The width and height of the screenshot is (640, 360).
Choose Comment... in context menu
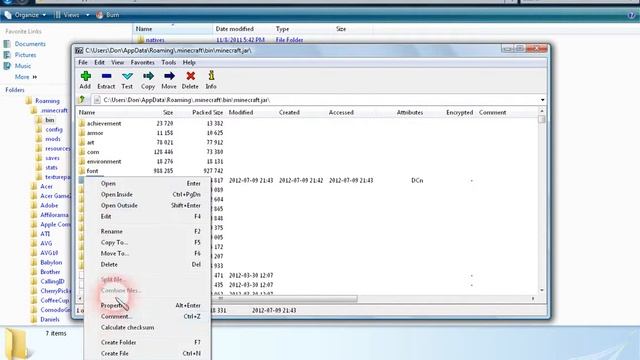point(148,316)
